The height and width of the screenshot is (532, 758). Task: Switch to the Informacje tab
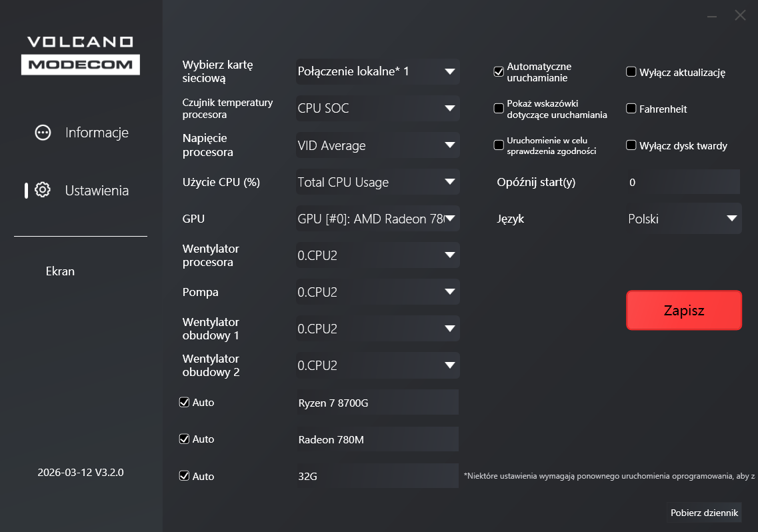pos(97,133)
